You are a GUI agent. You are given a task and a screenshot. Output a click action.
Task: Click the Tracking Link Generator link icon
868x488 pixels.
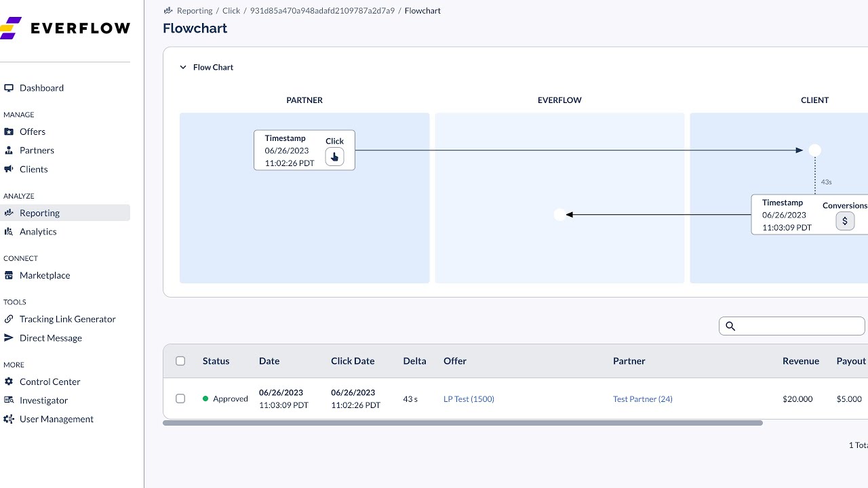9,319
